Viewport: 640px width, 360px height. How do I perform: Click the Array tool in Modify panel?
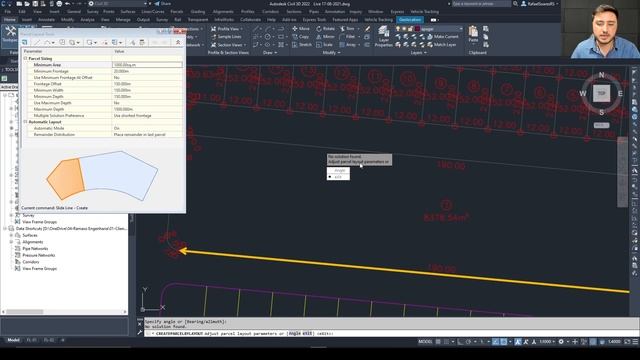tap(347, 44)
